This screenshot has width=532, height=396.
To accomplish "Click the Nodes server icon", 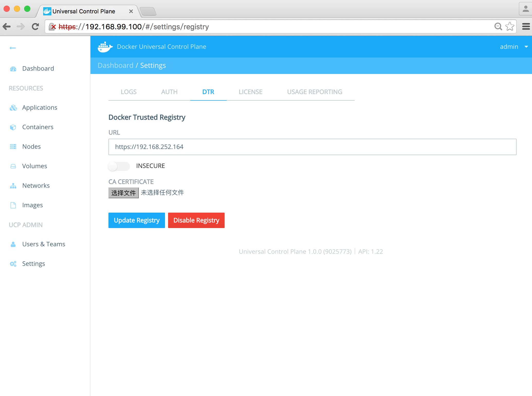I will tap(13, 147).
